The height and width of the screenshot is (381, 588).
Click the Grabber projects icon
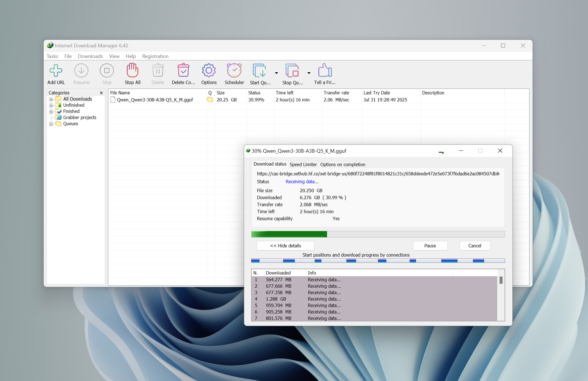(x=59, y=117)
